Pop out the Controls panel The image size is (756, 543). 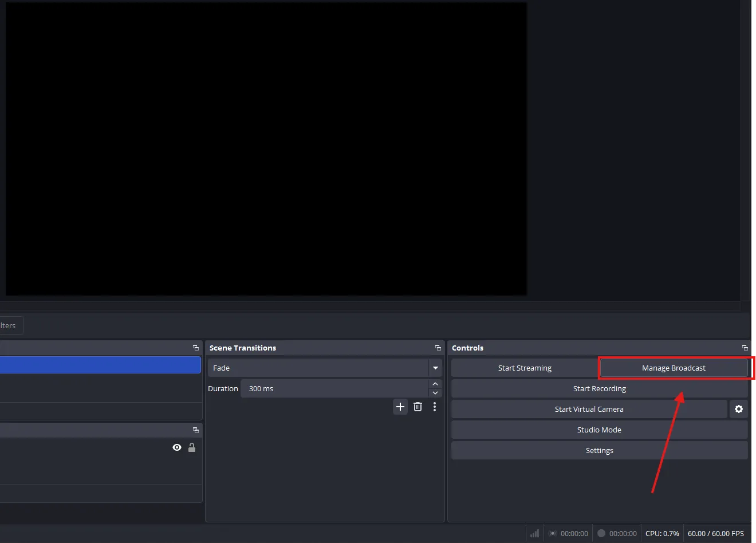(745, 348)
